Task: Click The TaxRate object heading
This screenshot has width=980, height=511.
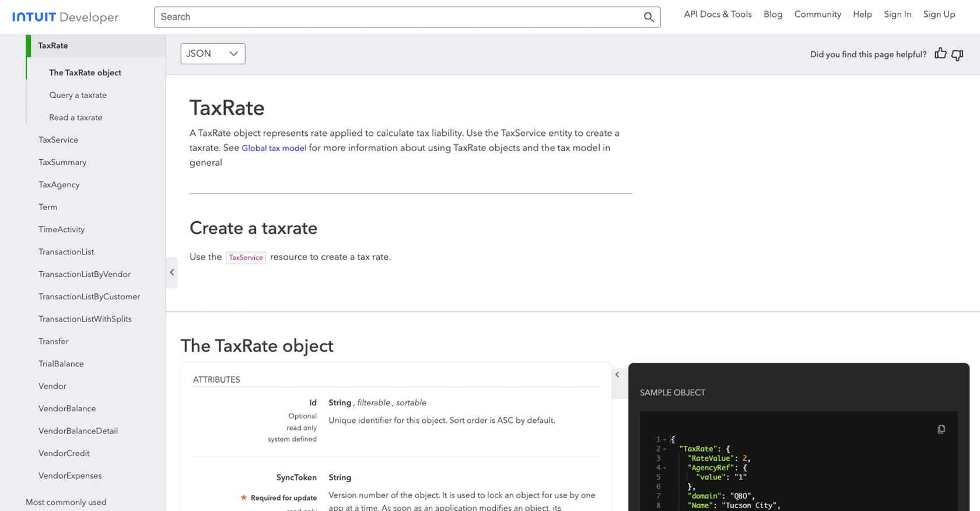Action: [x=257, y=346]
